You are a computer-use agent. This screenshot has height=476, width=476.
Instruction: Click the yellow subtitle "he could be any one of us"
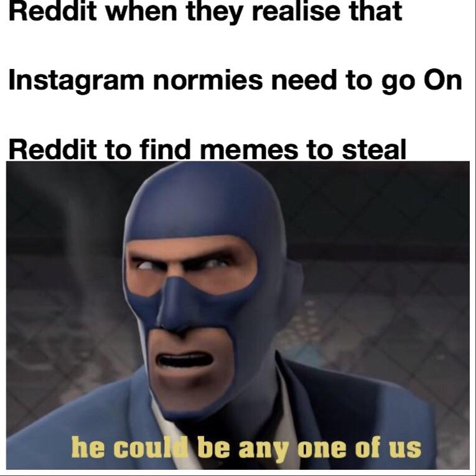(x=246, y=448)
